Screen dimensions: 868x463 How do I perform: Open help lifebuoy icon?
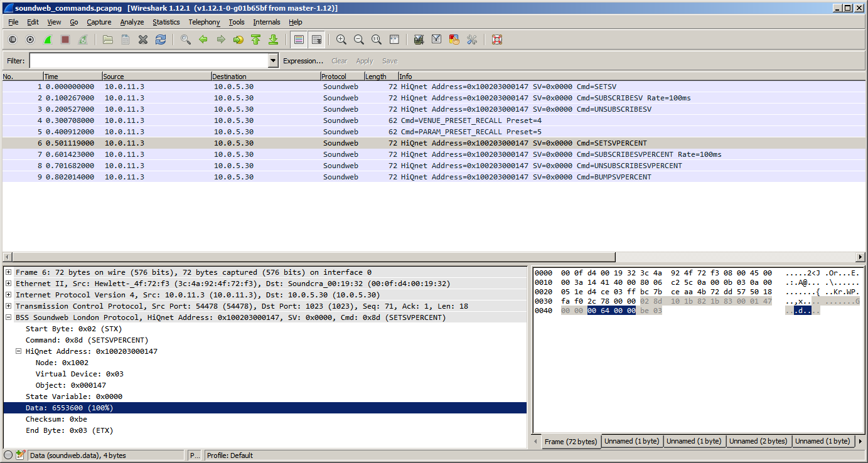(x=497, y=40)
